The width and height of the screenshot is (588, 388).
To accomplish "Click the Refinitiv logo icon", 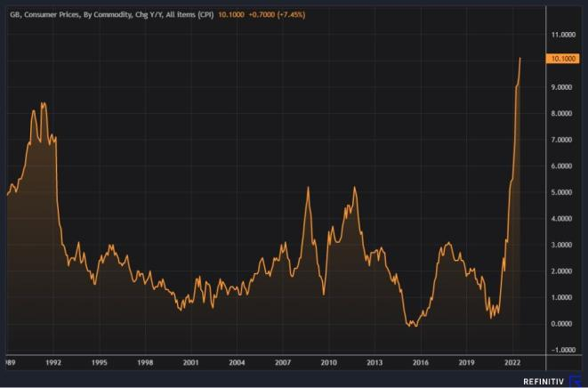I will pos(576,378).
